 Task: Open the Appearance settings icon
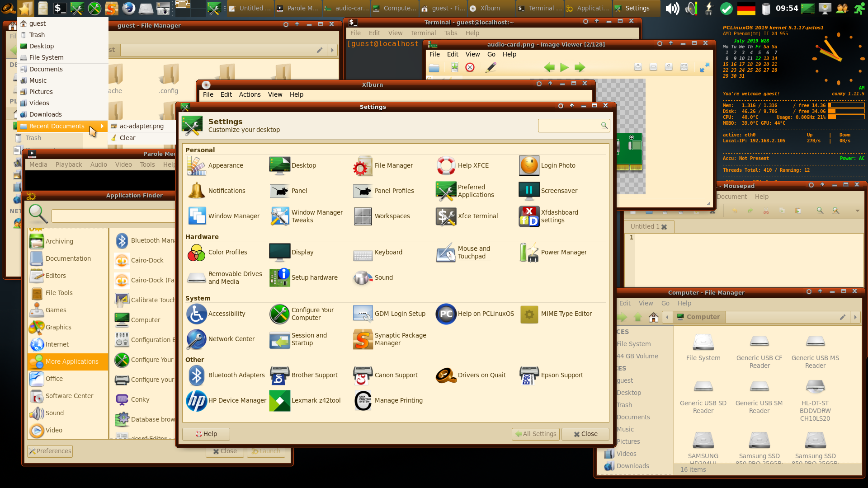pos(197,166)
